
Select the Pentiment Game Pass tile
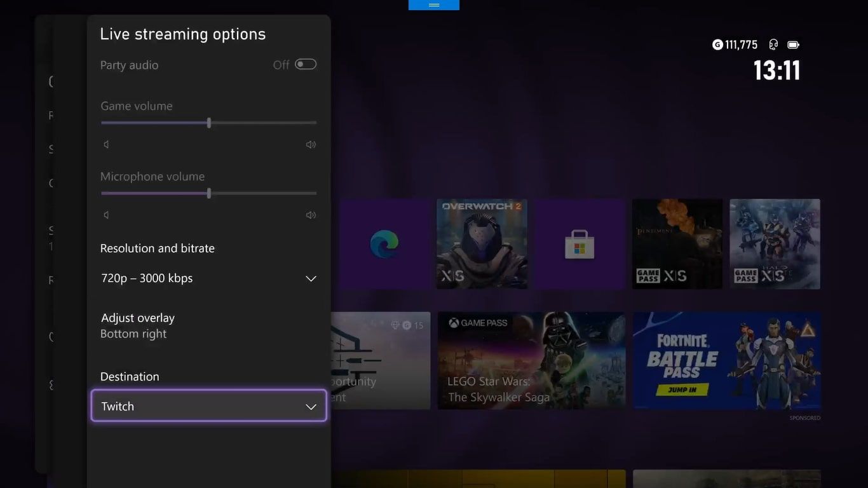tap(677, 243)
